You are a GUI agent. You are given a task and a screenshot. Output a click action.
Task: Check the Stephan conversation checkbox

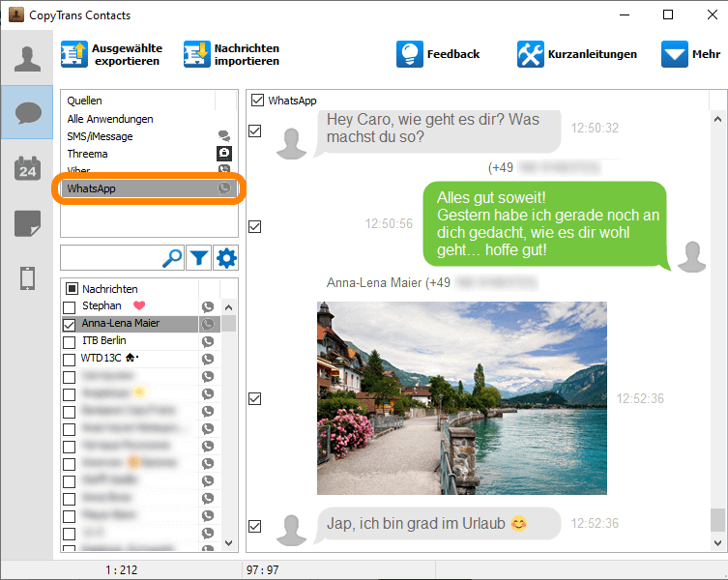click(70, 307)
